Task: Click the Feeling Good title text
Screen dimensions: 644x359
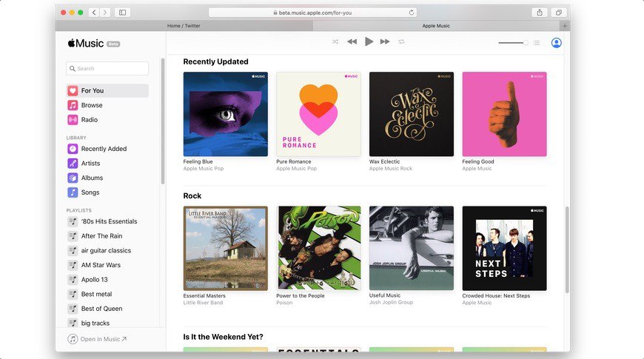Action: (x=478, y=162)
